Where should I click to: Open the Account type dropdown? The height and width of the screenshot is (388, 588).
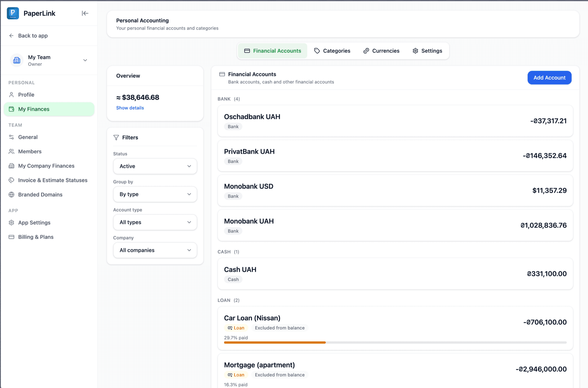(155, 222)
